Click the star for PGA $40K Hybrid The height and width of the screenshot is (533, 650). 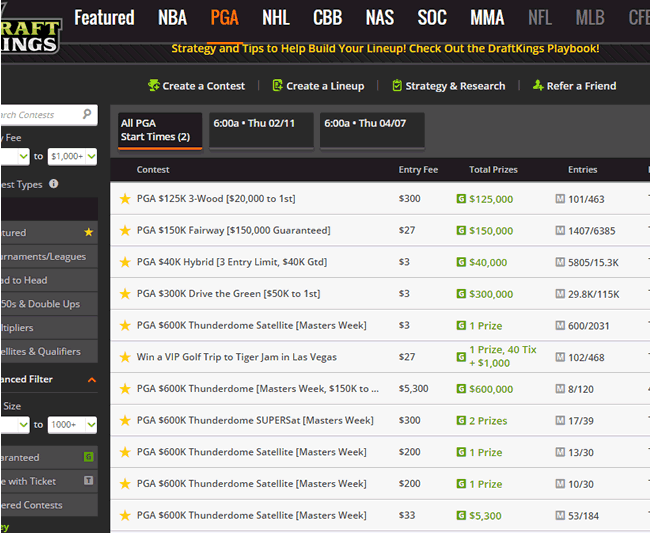click(125, 262)
